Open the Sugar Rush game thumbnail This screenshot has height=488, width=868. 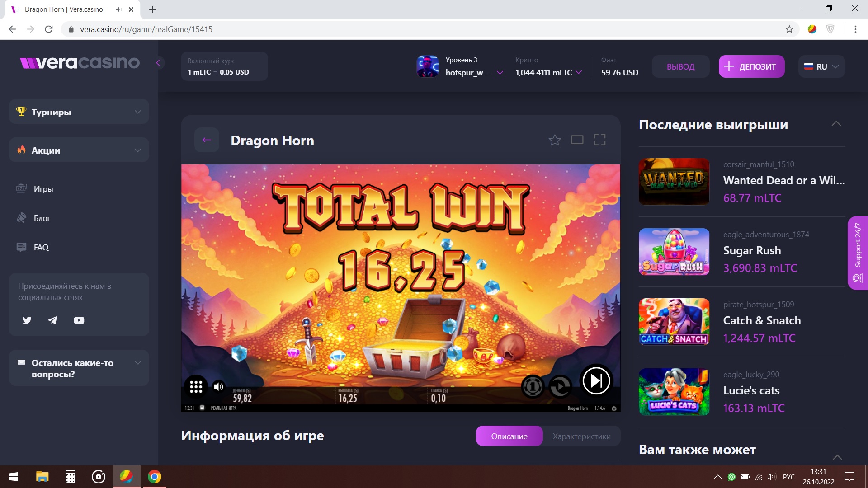pyautogui.click(x=674, y=252)
